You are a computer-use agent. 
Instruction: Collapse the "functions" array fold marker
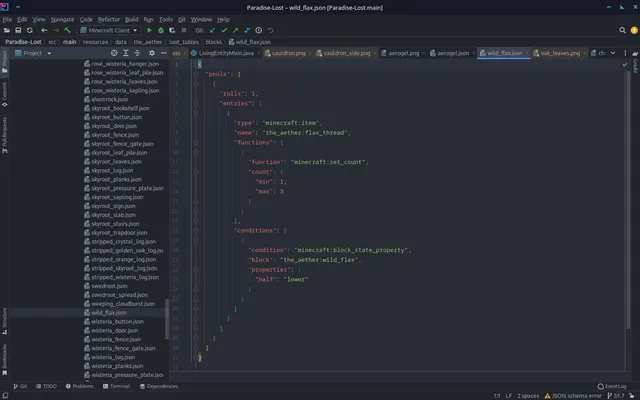coord(196,143)
